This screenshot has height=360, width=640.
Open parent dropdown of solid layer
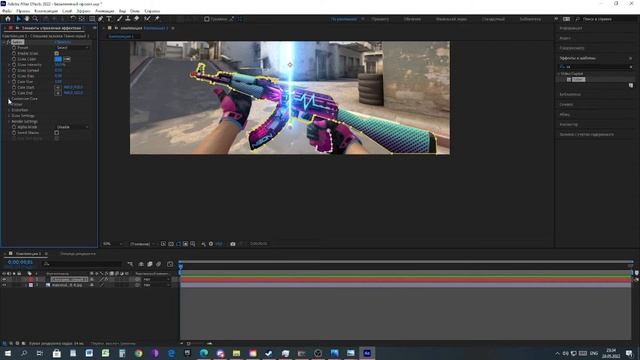(x=156, y=280)
